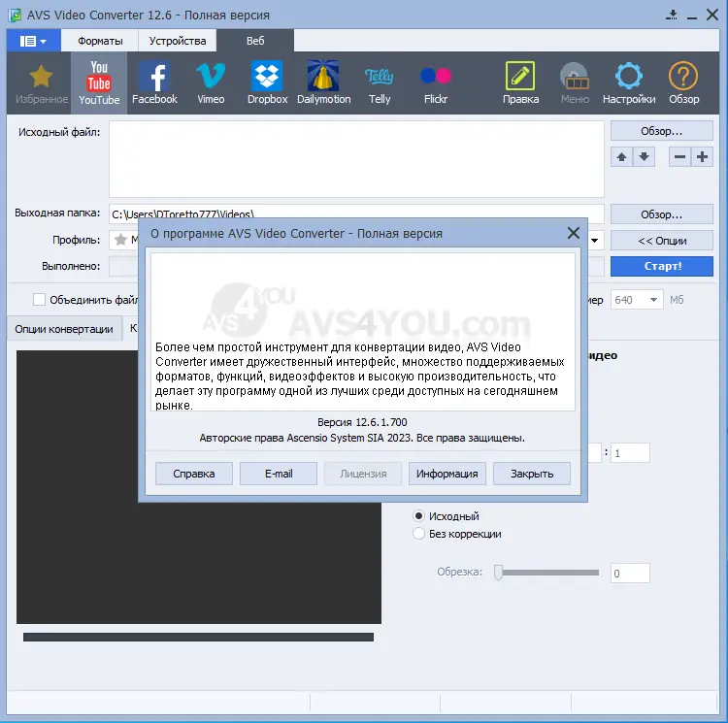The height and width of the screenshot is (723, 728).
Task: Click Обзор next to output folder
Action: coord(662,214)
